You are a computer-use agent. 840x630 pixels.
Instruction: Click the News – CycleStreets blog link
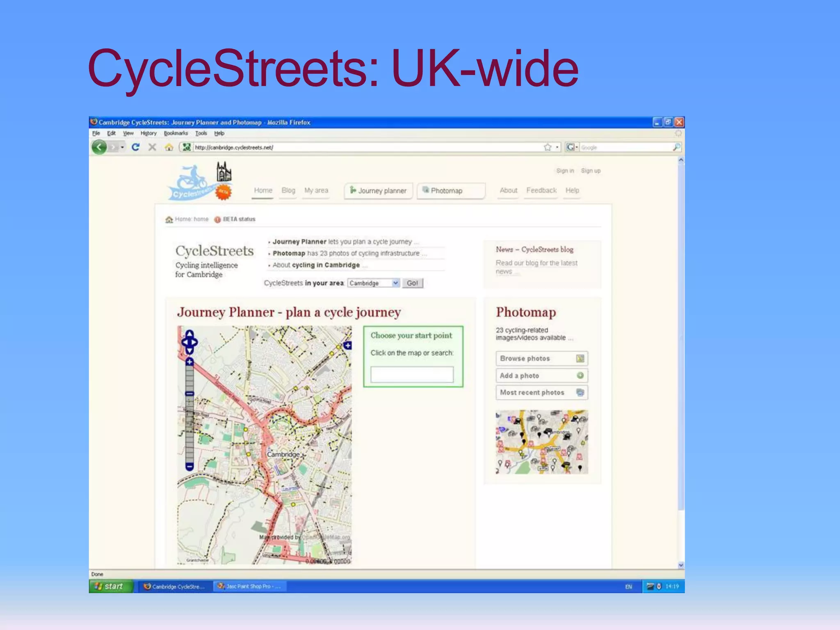(534, 249)
